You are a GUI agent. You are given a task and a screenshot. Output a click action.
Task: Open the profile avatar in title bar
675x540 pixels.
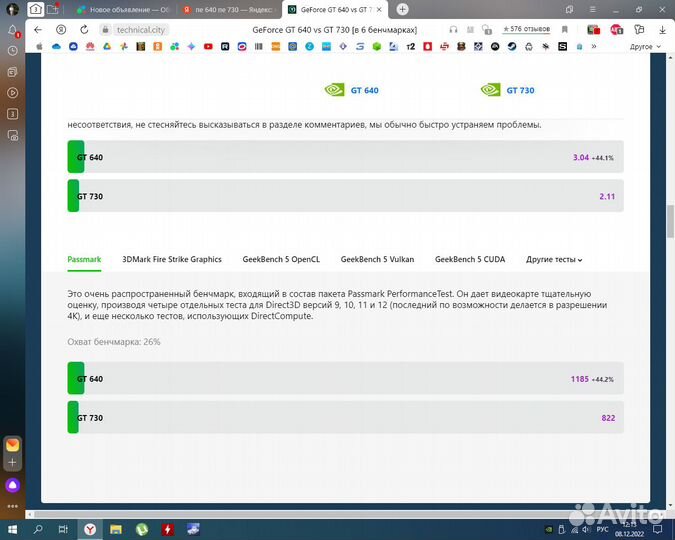12,9
